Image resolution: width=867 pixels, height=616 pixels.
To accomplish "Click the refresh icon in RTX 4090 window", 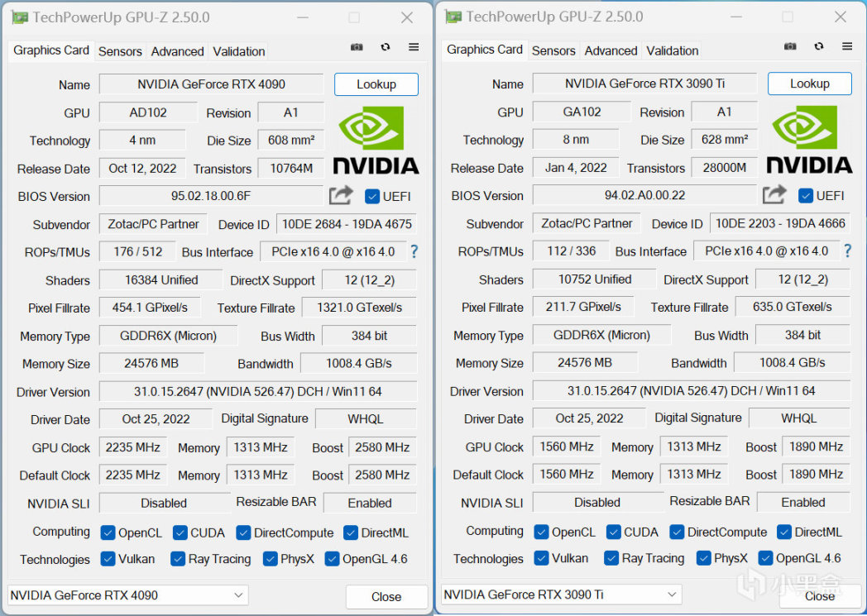I will click(x=386, y=47).
